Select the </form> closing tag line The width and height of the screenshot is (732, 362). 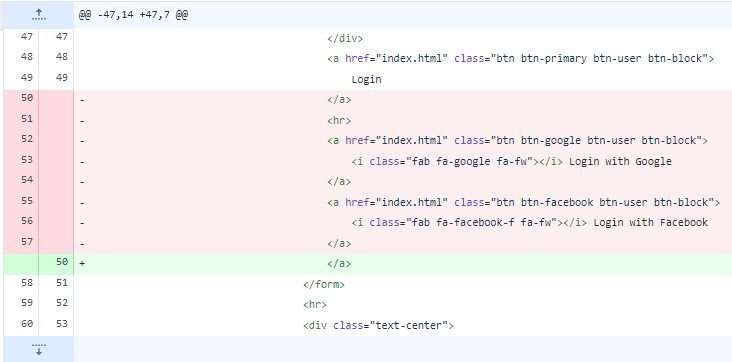point(324,284)
